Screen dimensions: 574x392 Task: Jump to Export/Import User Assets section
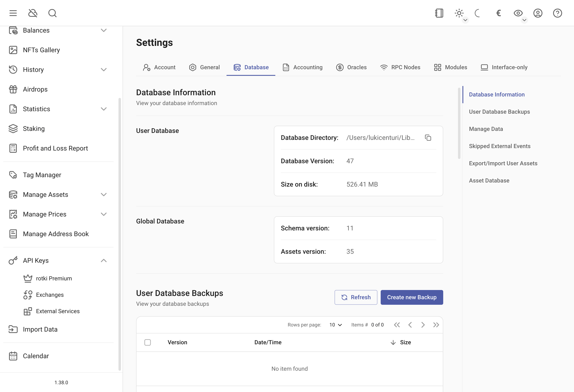[x=503, y=163]
